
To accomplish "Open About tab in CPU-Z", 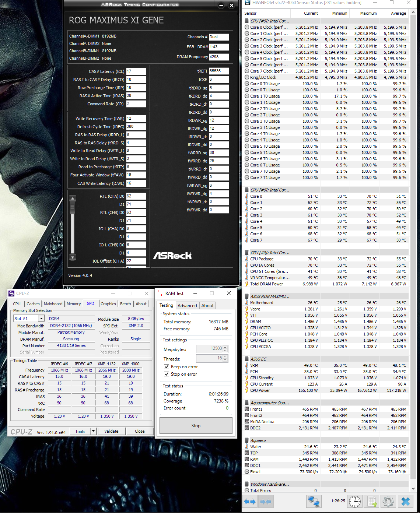I will [x=141, y=304].
